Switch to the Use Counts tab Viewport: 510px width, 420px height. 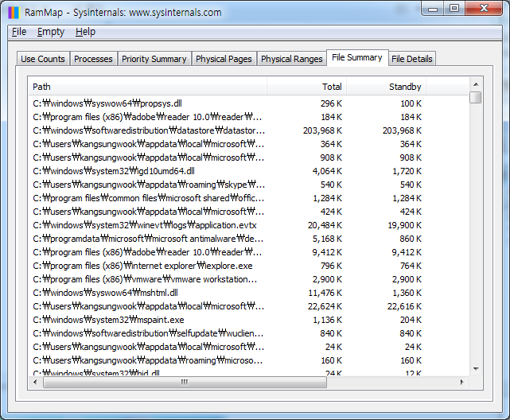pos(43,59)
